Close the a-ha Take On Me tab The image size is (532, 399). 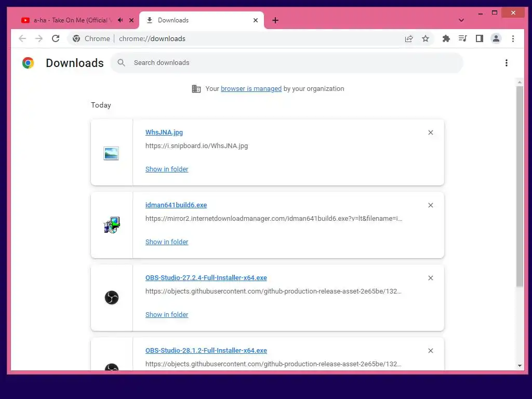[x=131, y=20]
